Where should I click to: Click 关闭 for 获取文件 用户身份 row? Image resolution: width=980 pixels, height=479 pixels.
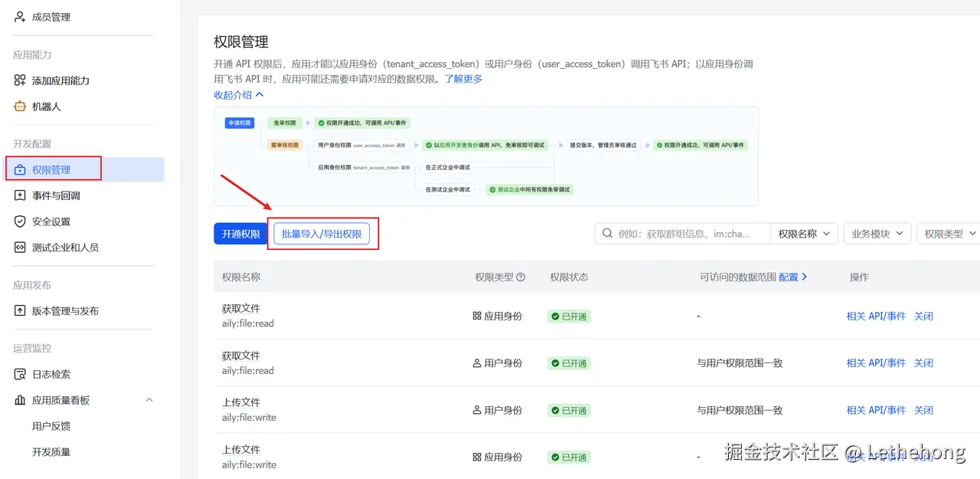[923, 363]
